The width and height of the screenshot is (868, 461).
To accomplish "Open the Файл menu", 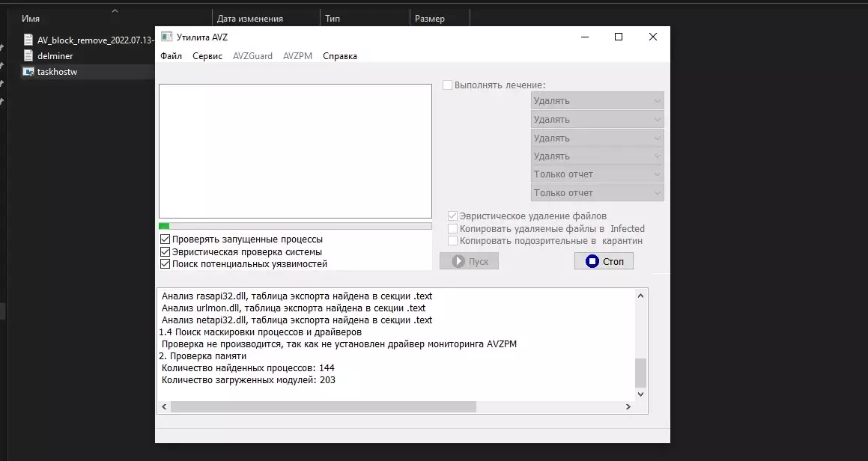I will (x=171, y=56).
